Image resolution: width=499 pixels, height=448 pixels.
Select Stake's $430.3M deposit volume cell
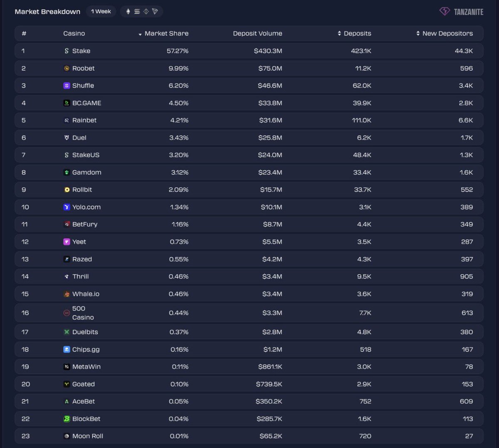pos(268,51)
